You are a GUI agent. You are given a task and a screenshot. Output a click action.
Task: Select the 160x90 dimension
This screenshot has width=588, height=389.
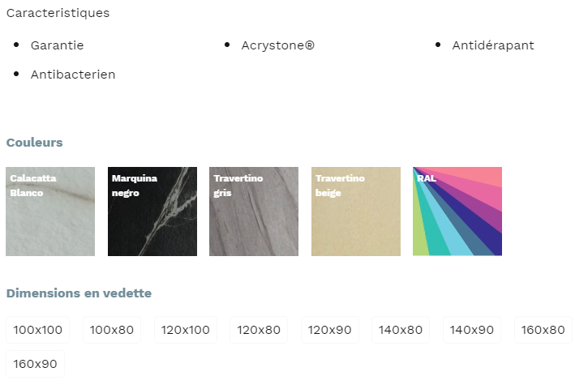coord(35,364)
